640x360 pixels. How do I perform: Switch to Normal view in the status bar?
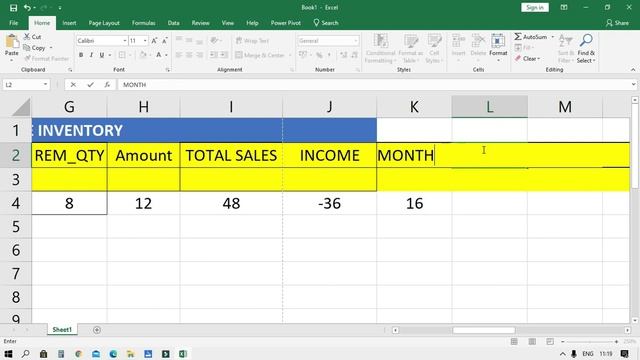[x=514, y=341]
